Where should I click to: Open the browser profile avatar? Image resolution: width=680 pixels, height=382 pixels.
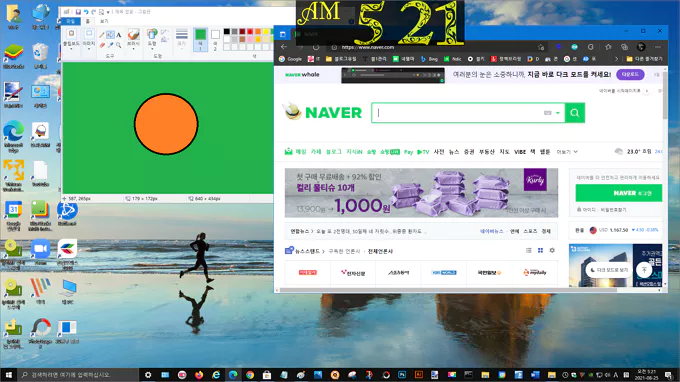(x=641, y=47)
